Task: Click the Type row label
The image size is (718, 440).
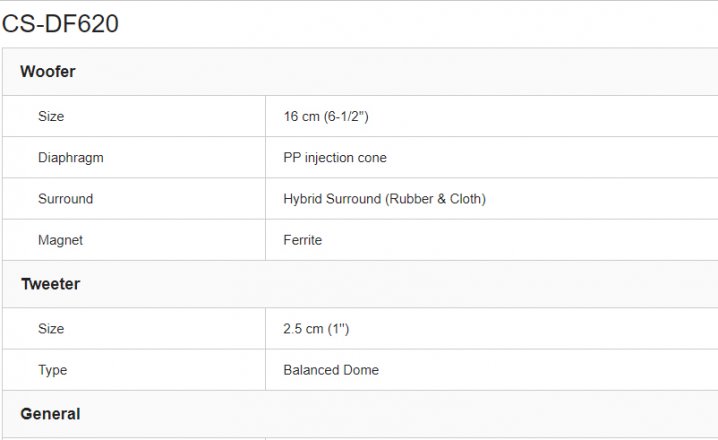Action: [x=52, y=370]
